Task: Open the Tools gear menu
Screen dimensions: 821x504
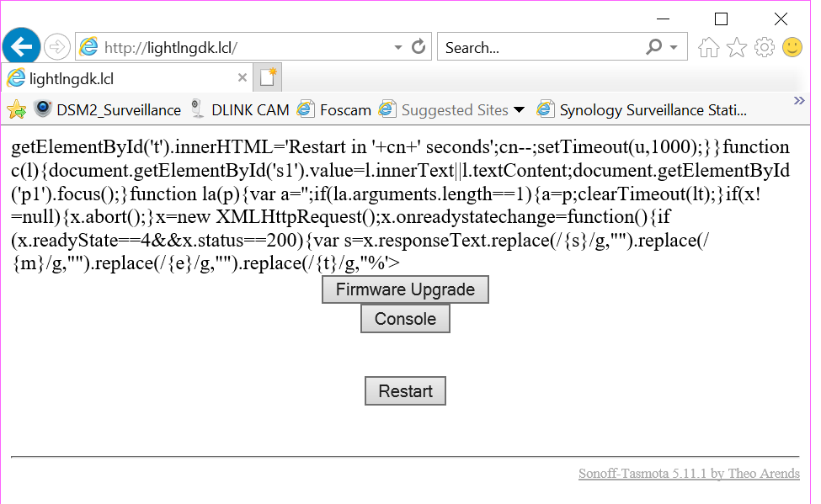Action: click(x=765, y=48)
